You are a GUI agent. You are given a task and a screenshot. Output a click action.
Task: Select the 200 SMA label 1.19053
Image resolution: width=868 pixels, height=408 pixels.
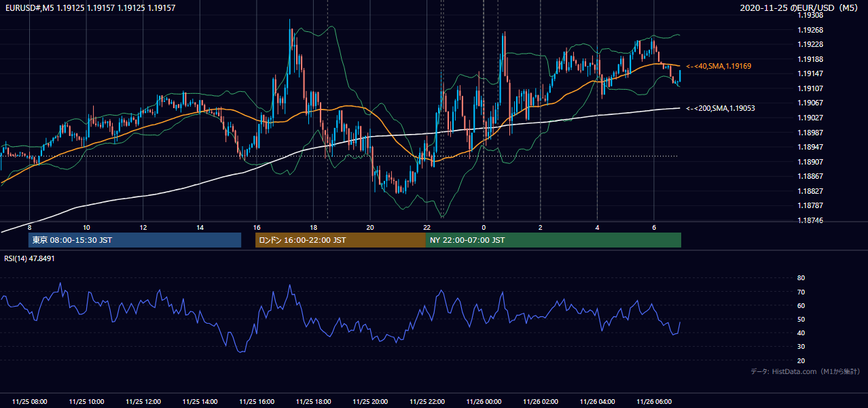[721, 108]
